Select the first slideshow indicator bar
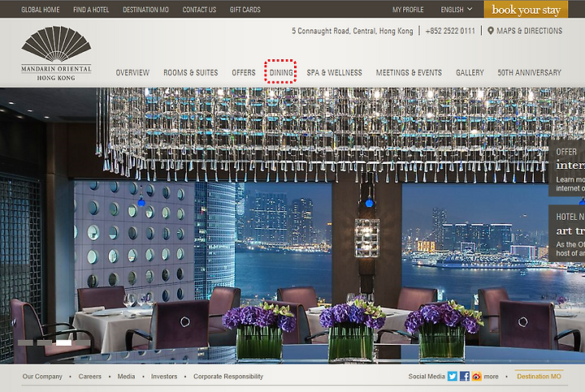The height and width of the screenshot is (392, 585). click(25, 342)
